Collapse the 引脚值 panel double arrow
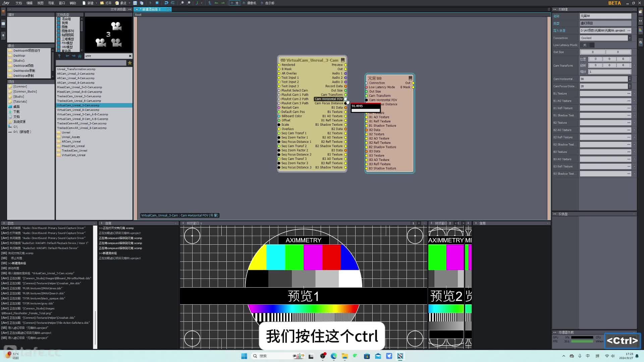 [555, 9]
